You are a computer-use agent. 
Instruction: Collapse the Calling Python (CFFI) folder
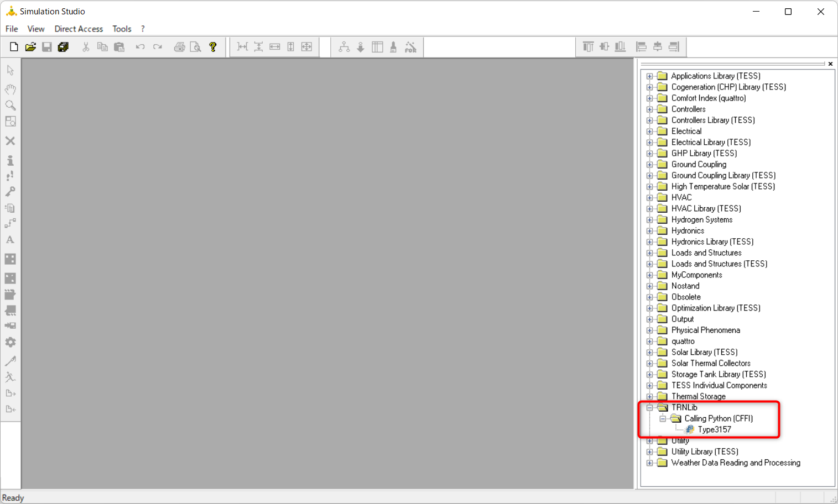click(x=663, y=419)
